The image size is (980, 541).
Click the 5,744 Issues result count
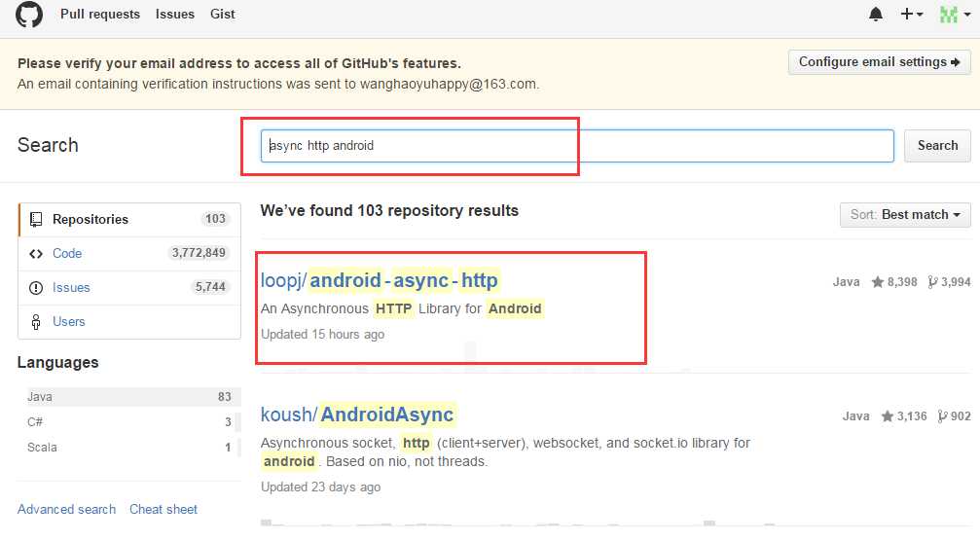[210, 287]
